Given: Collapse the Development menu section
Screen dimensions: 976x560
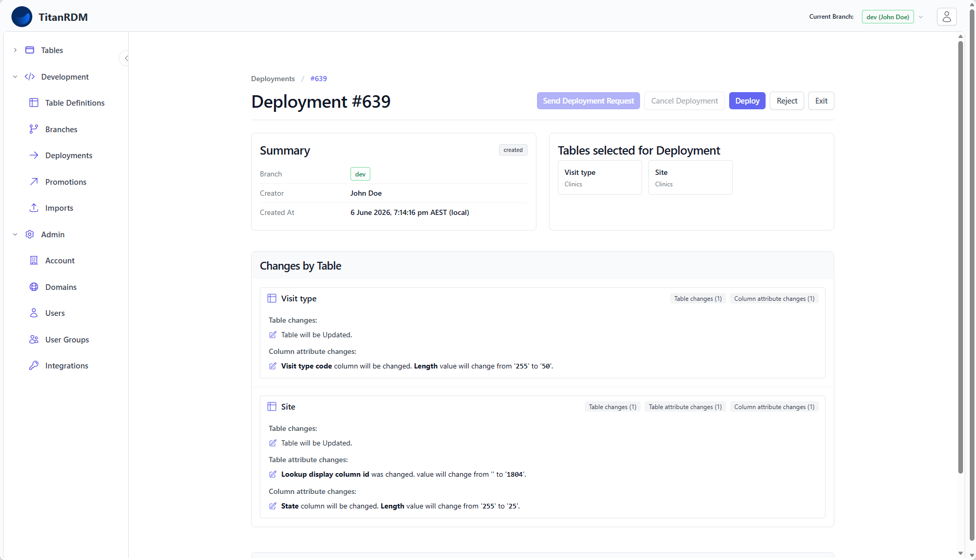Looking at the screenshot, I should [15, 77].
